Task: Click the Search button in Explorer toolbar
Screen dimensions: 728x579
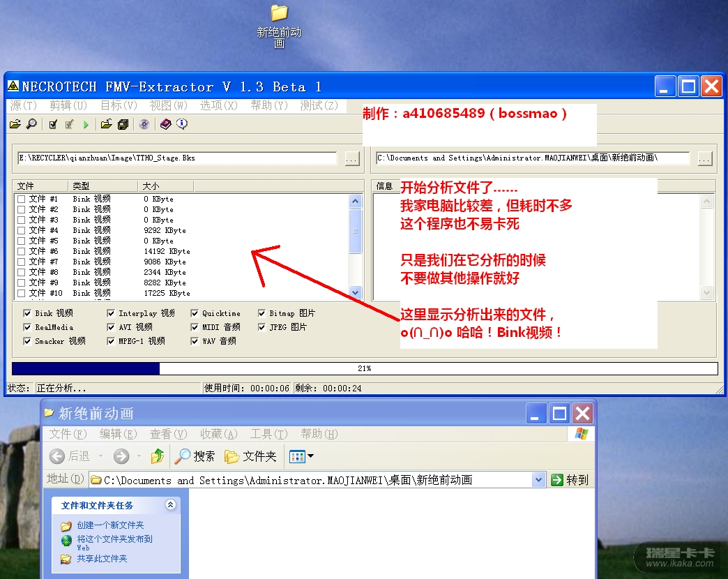Action: [x=195, y=456]
